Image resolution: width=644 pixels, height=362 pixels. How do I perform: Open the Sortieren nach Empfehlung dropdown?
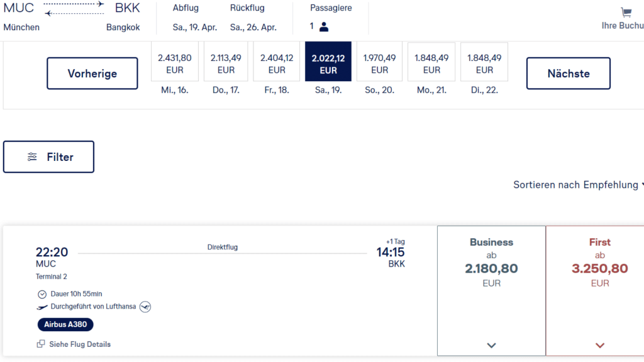click(579, 185)
